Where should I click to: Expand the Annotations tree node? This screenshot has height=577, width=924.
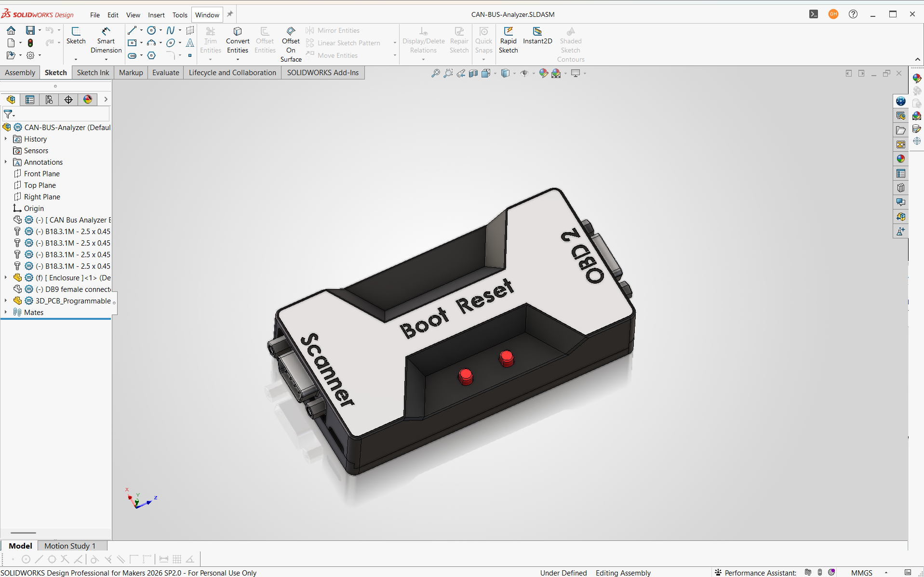point(6,162)
